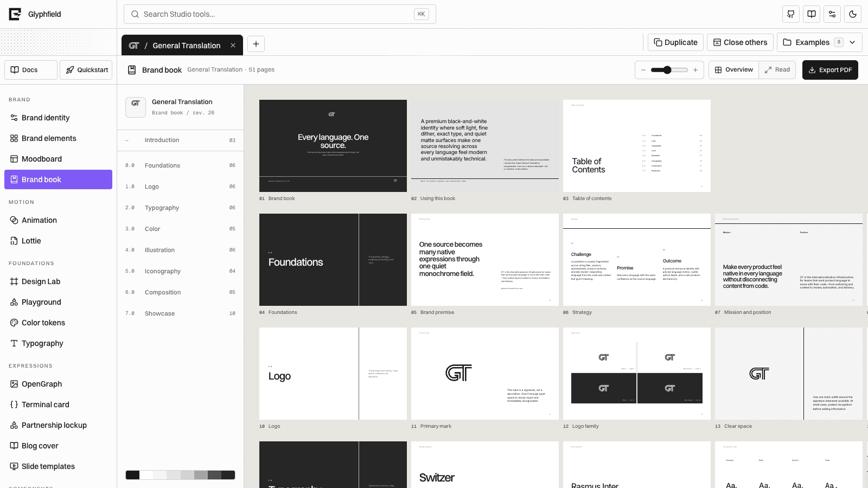Jump to Illustration section 4.0
This screenshot has height=488, width=868.
(180, 250)
